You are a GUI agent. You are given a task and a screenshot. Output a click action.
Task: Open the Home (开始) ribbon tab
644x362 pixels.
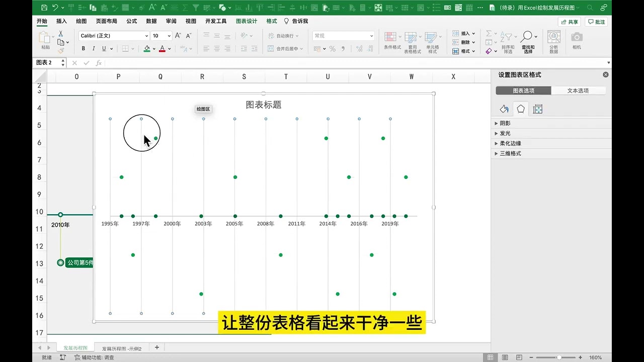[x=42, y=21]
